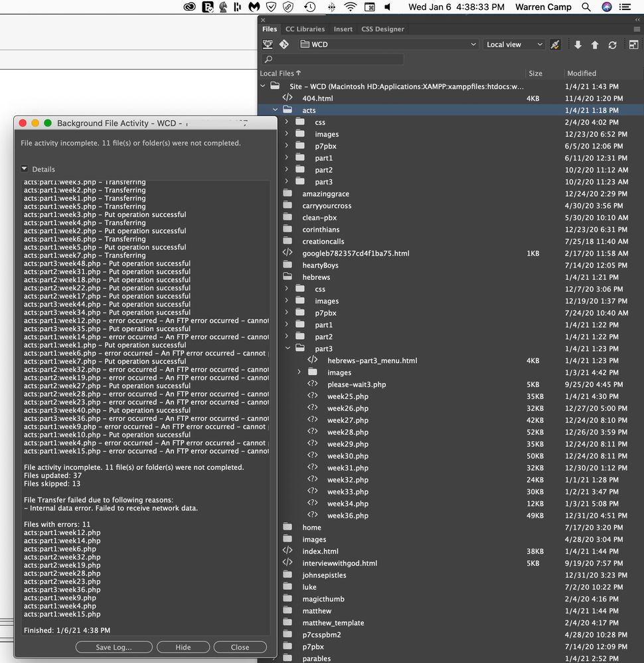
Task: Sort by Local Files column header
Action: [x=280, y=73]
